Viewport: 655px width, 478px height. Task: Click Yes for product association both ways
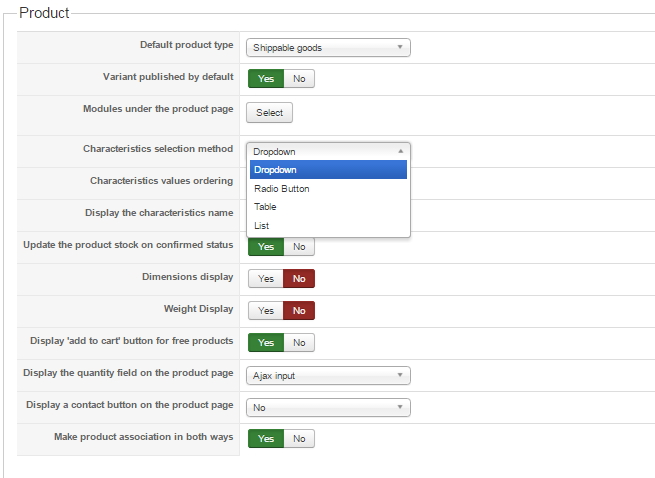[x=266, y=439]
